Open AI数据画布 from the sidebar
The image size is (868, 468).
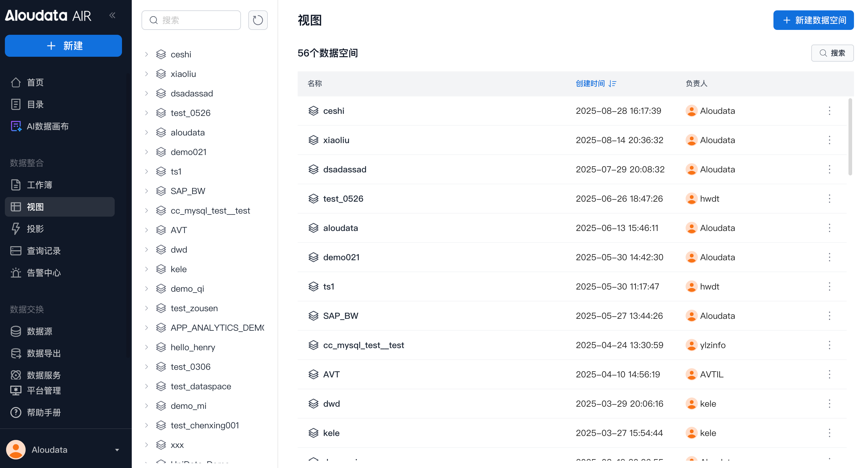point(47,126)
